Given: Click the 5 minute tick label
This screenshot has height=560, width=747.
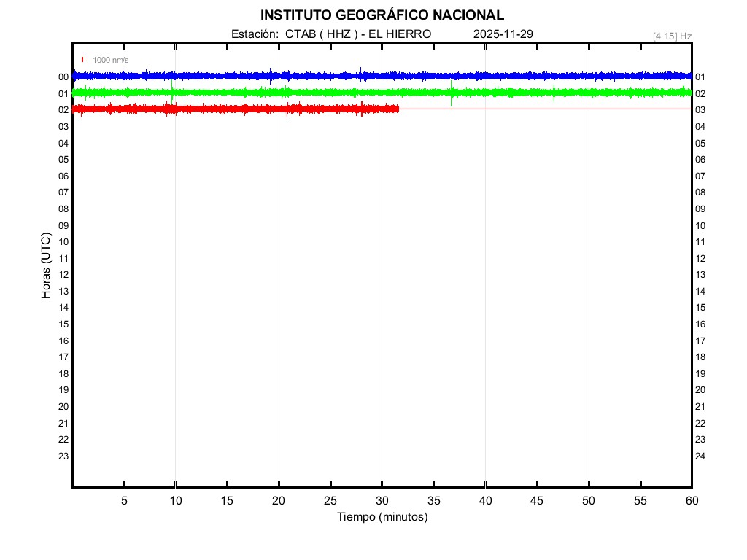Looking at the screenshot, I should (x=124, y=501).
